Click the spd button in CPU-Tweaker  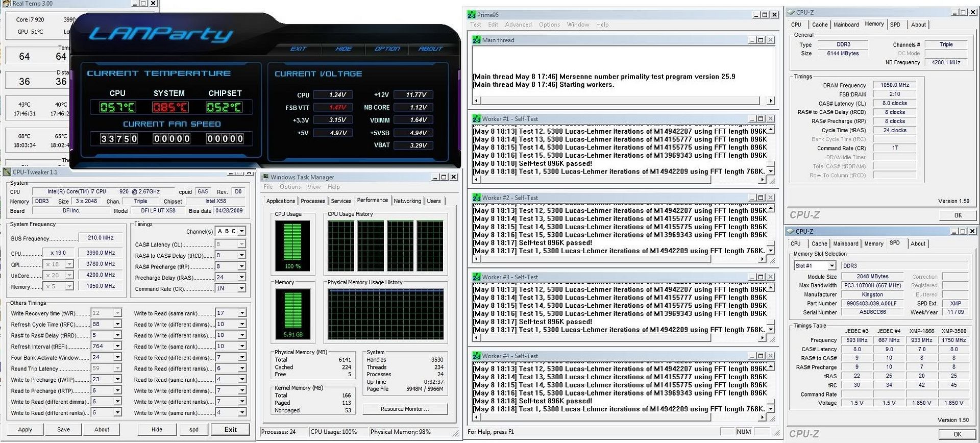tap(194, 430)
